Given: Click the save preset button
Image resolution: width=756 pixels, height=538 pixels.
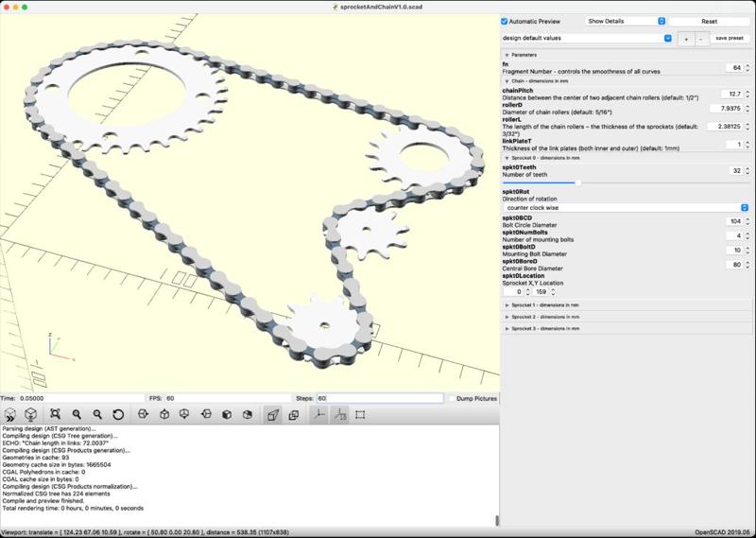Looking at the screenshot, I should [730, 38].
